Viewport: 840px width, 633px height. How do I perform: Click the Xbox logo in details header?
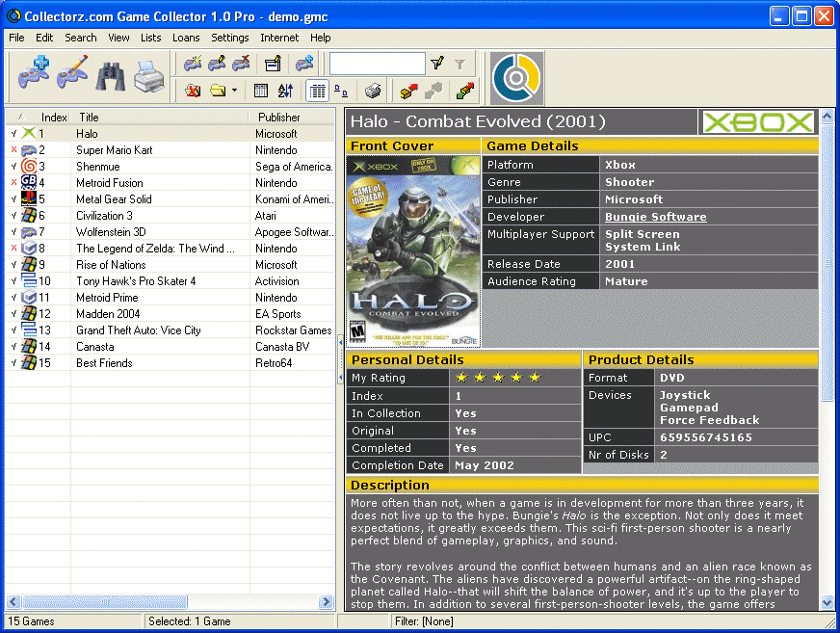click(x=757, y=121)
